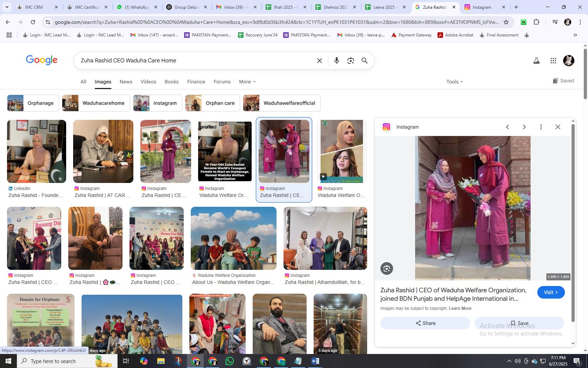The width and height of the screenshot is (588, 368).
Task: Close the Instagram image preview panel
Action: click(558, 127)
